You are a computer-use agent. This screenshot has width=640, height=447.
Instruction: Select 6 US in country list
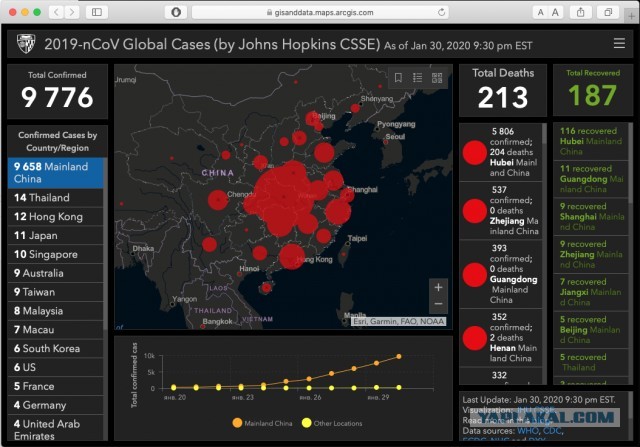56,367
